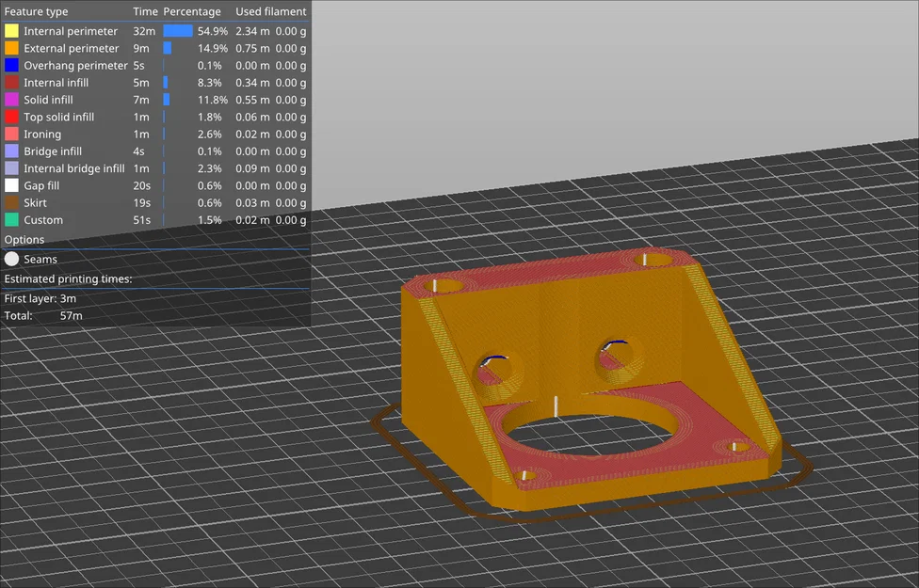Toggle Top solid infill by its label
The width and height of the screenshot is (919, 588).
pyautogui.click(x=58, y=117)
